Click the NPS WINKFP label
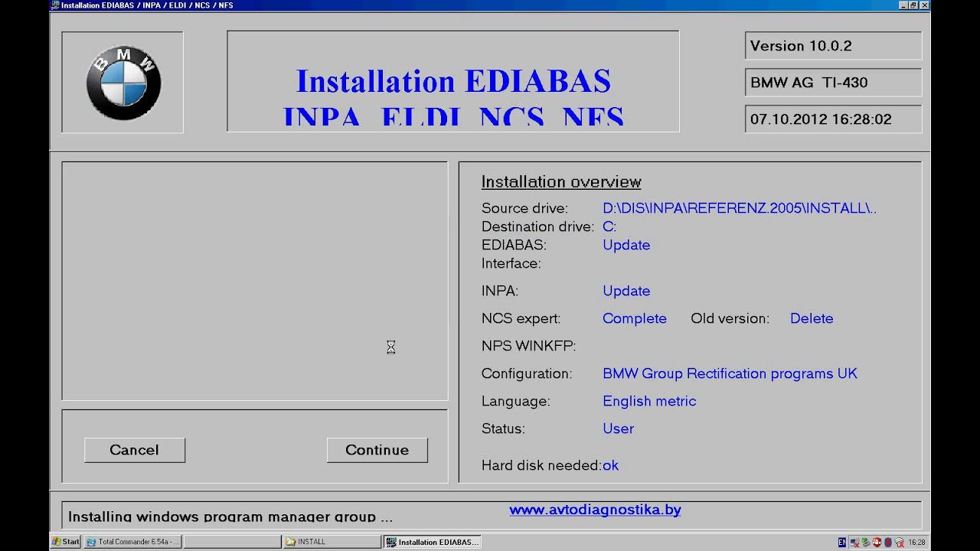 point(528,346)
